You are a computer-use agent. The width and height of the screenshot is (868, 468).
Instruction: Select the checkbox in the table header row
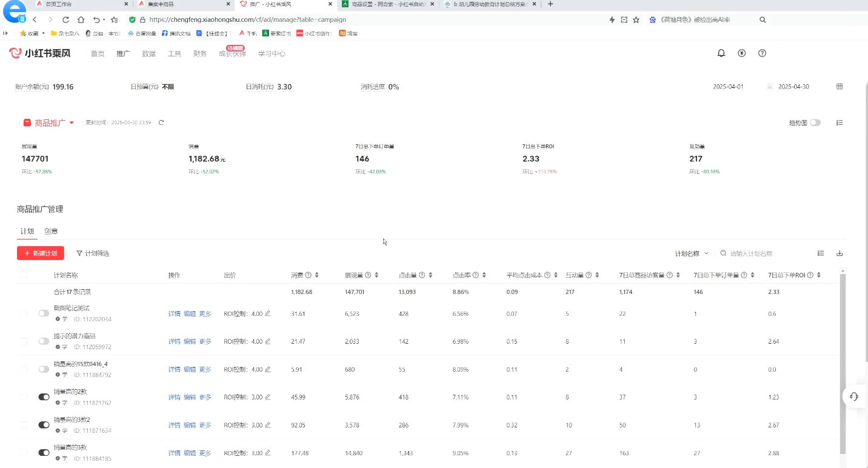[x=23, y=275]
